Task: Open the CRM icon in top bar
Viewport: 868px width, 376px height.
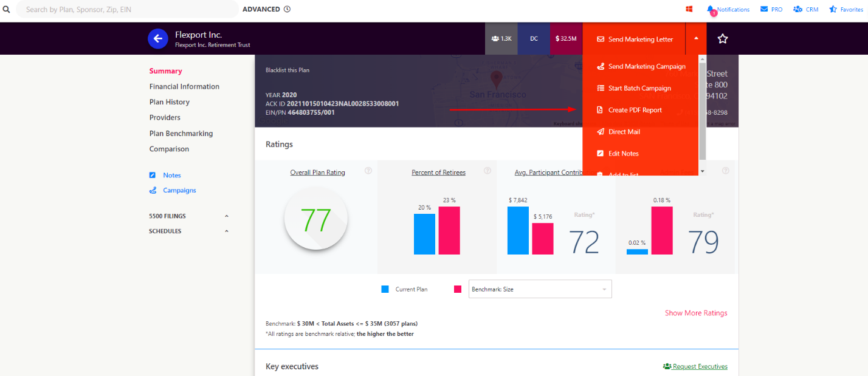Action: click(x=797, y=9)
